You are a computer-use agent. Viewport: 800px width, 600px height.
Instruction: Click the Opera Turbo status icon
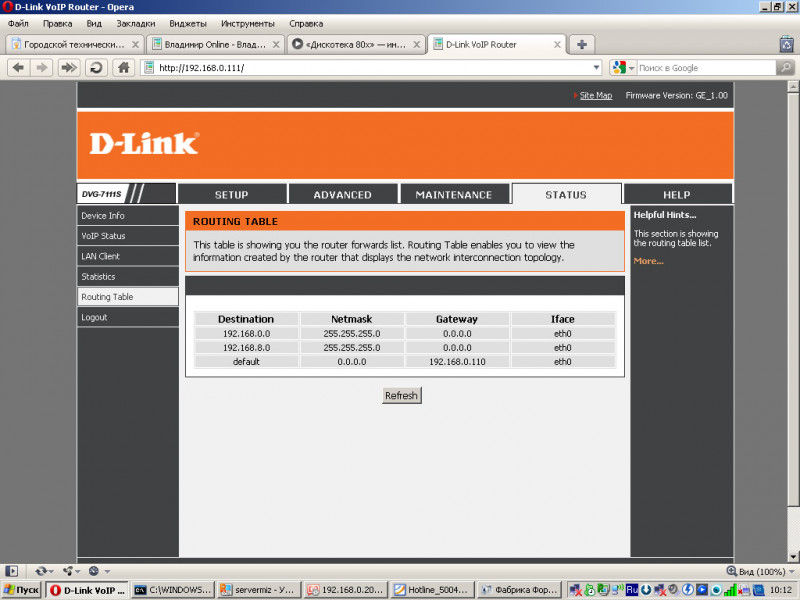point(94,571)
